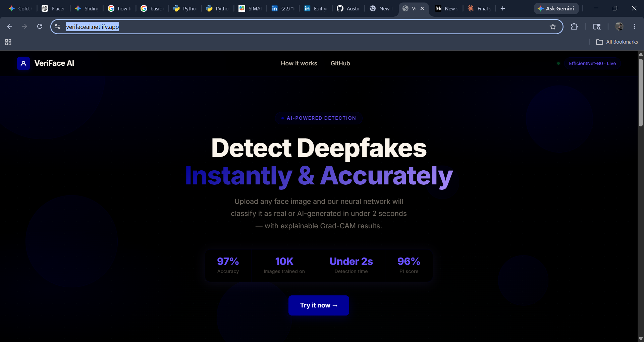Open the Chrome profile avatar
Image resolution: width=644 pixels, height=342 pixels.
tap(619, 26)
